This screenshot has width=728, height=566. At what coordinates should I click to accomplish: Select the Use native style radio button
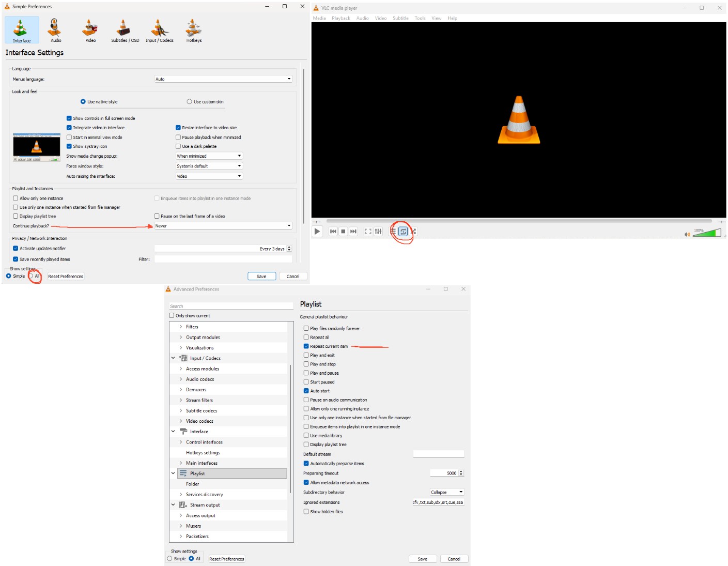point(83,102)
